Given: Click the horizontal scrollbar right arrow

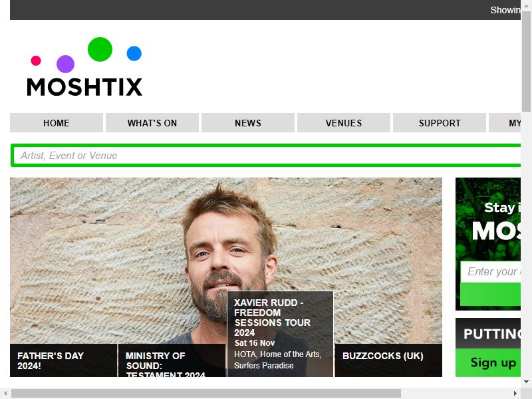Looking at the screenshot, I should click(515, 393).
